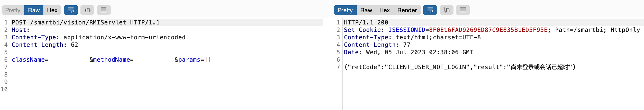Open request panel hamburger options menu
The width and height of the screenshot is (644, 110).
103,10
